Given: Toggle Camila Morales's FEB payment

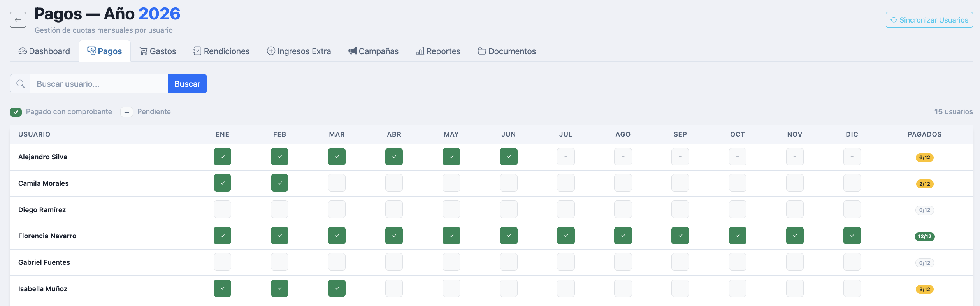Looking at the screenshot, I should (279, 183).
